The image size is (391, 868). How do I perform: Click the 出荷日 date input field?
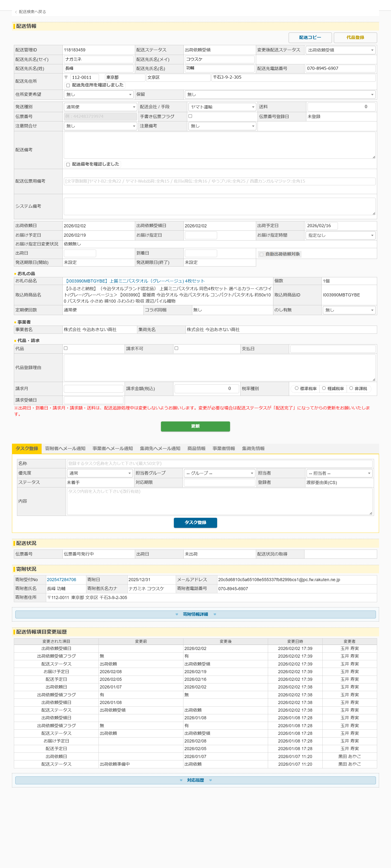(x=80, y=253)
